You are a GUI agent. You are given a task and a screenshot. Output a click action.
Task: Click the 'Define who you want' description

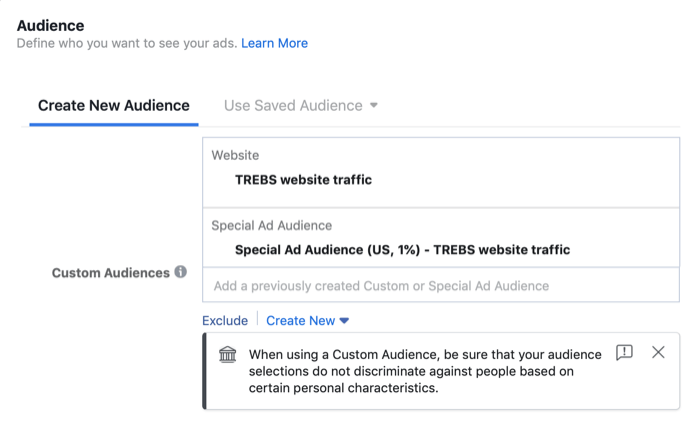pos(126,43)
